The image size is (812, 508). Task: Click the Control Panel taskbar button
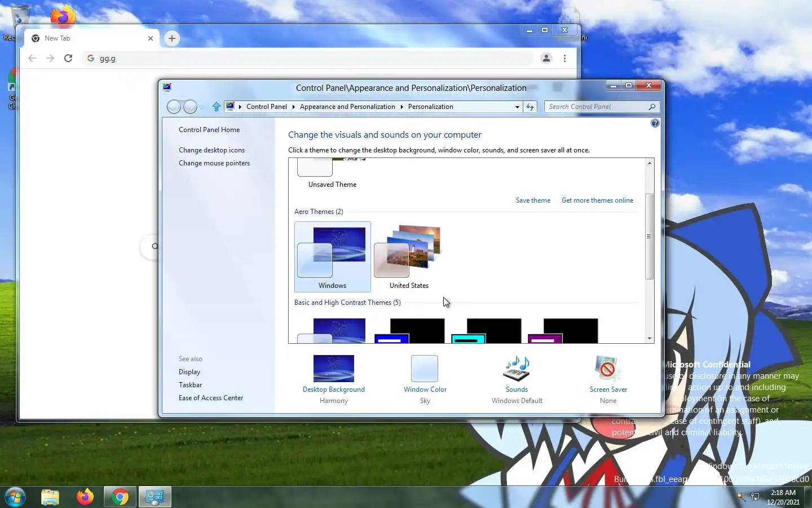click(x=155, y=497)
